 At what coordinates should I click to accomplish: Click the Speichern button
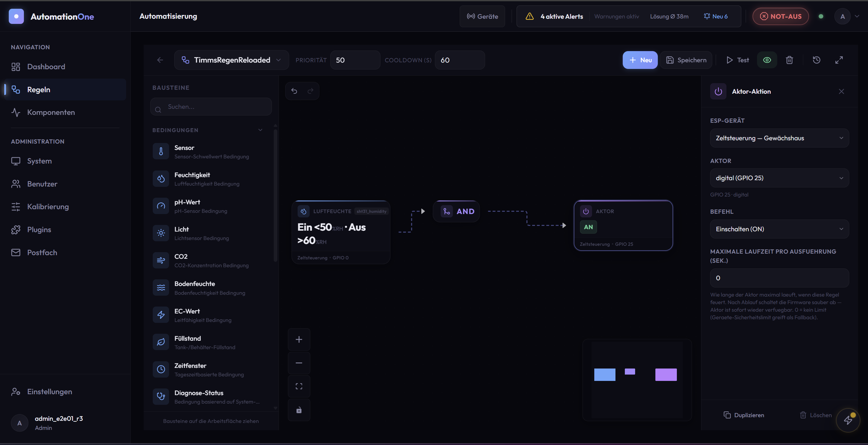click(686, 60)
